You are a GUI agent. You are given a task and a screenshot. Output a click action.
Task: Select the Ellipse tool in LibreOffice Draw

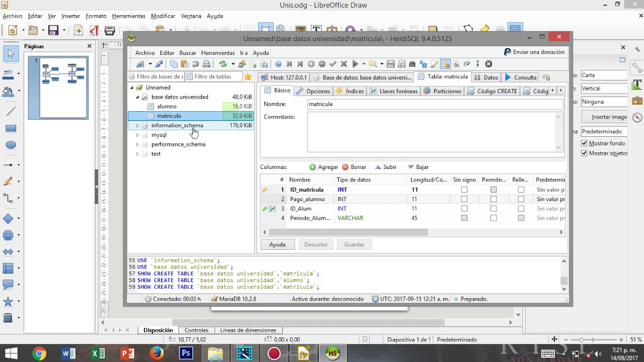pyautogui.click(x=11, y=145)
